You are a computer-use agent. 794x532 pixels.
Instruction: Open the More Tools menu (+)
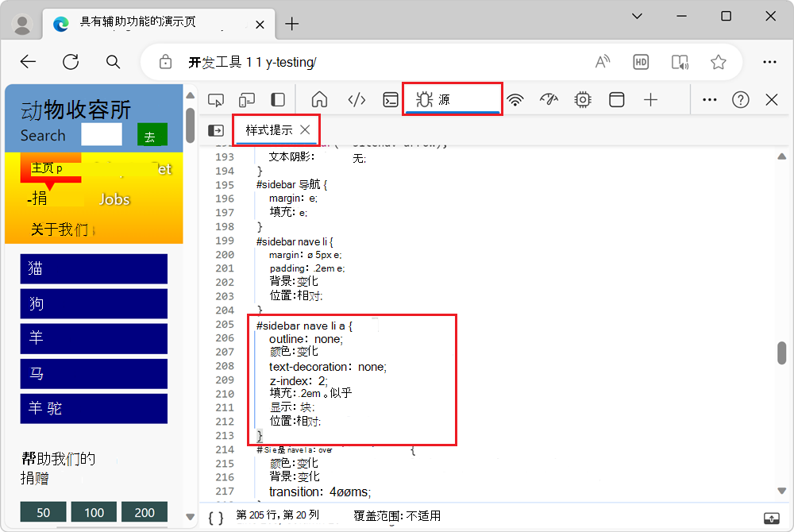(x=650, y=99)
